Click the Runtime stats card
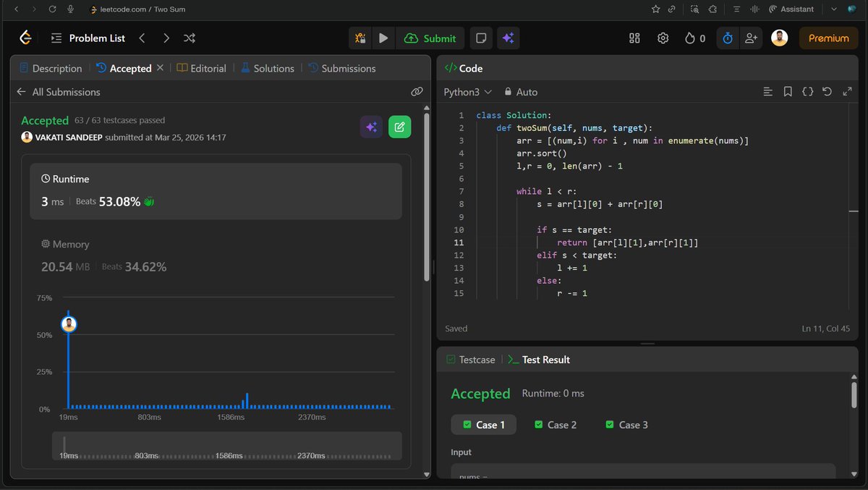Image resolution: width=868 pixels, height=490 pixels. [x=216, y=191]
